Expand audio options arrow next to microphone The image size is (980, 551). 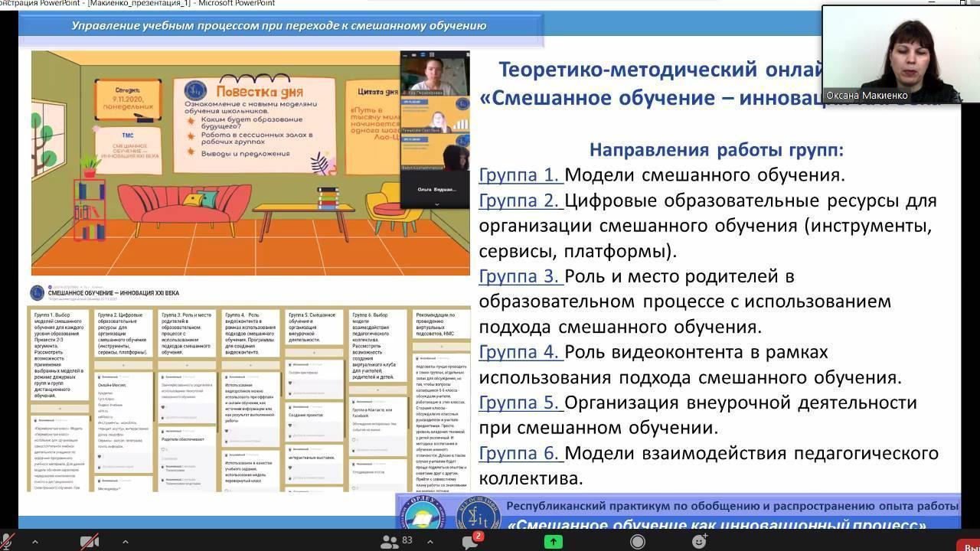(x=34, y=542)
